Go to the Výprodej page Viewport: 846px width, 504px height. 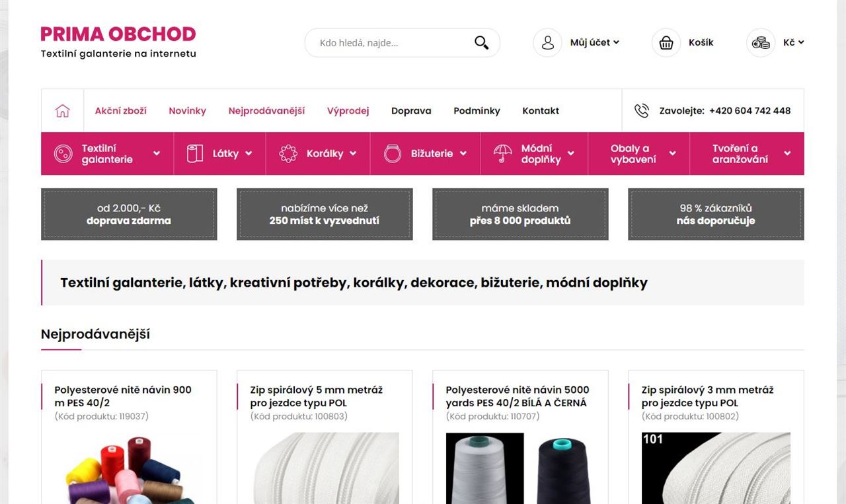click(348, 111)
